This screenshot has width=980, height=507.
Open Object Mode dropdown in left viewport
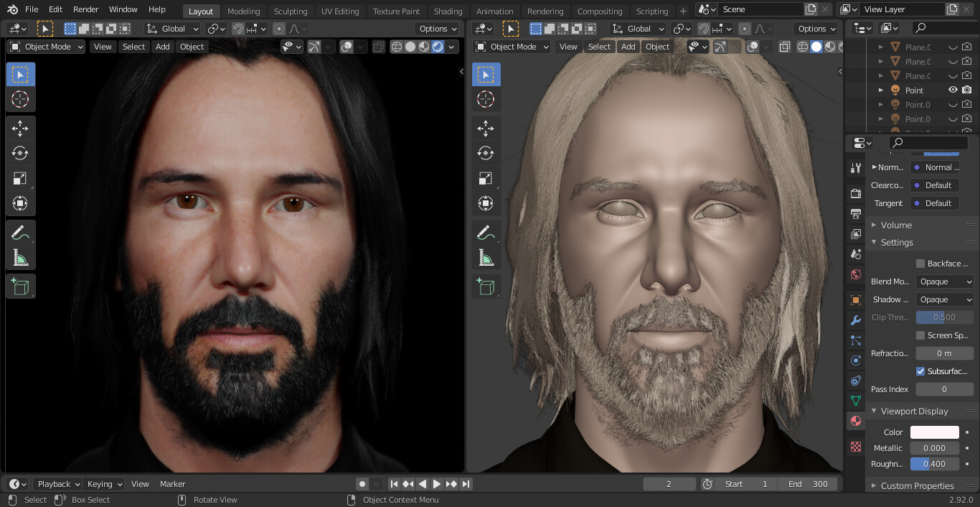[x=47, y=47]
